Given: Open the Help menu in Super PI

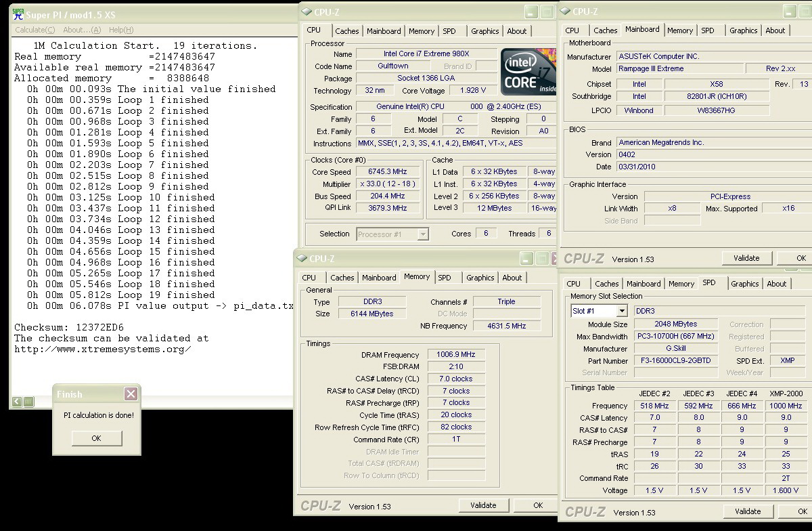Looking at the screenshot, I should (x=121, y=30).
